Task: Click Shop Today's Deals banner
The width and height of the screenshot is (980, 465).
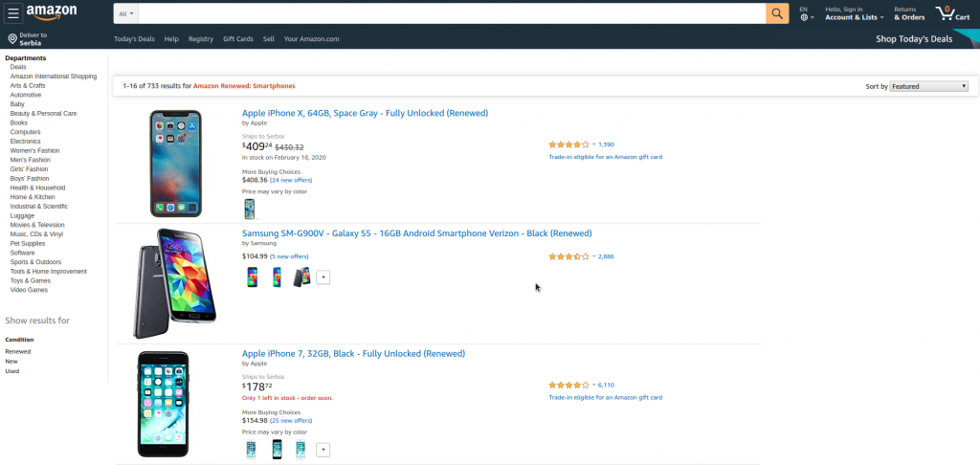Action: pyautogui.click(x=914, y=38)
